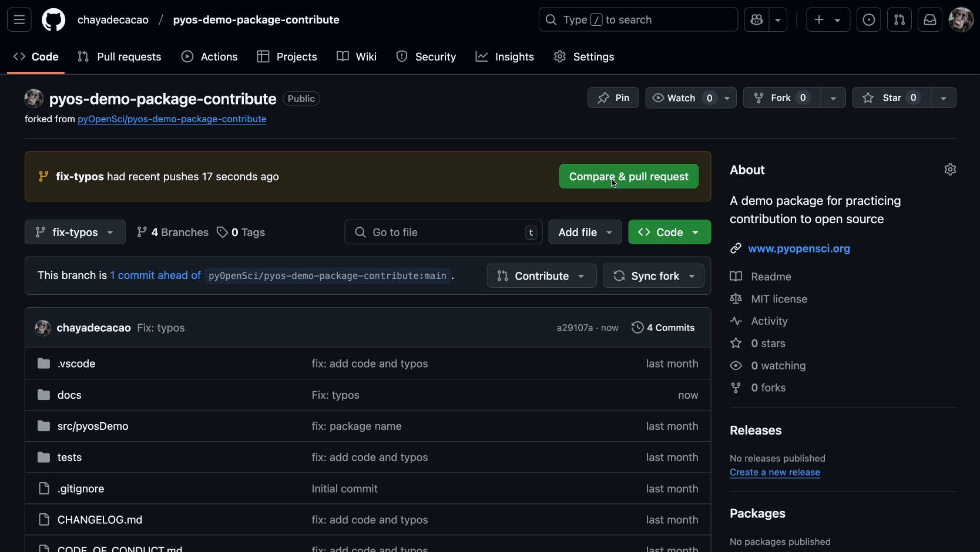Focus the Go to file field
This screenshot has width=980, height=552.
point(443,233)
